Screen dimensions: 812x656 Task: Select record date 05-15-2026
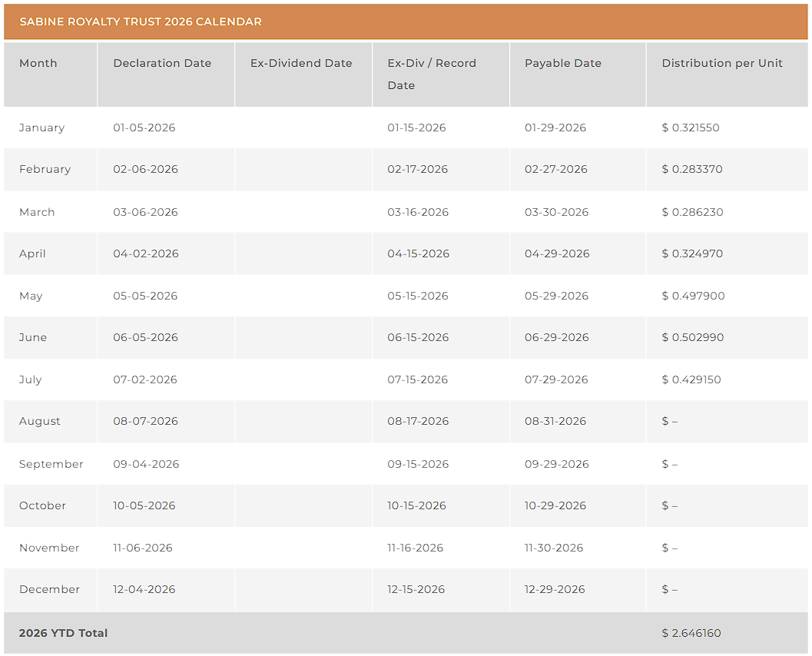[418, 296]
